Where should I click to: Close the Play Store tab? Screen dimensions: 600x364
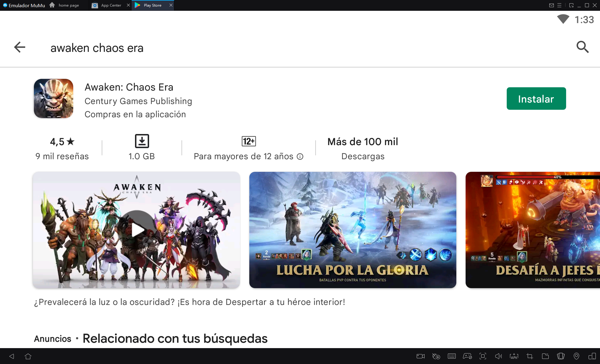click(171, 5)
